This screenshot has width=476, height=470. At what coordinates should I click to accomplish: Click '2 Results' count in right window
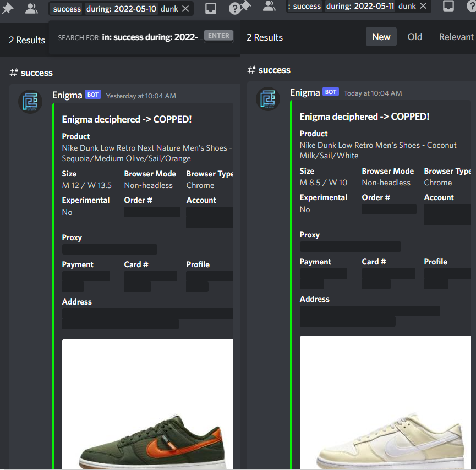coord(264,37)
